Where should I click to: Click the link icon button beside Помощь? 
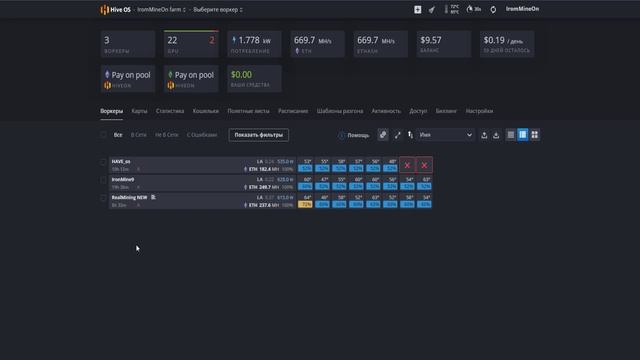point(383,135)
